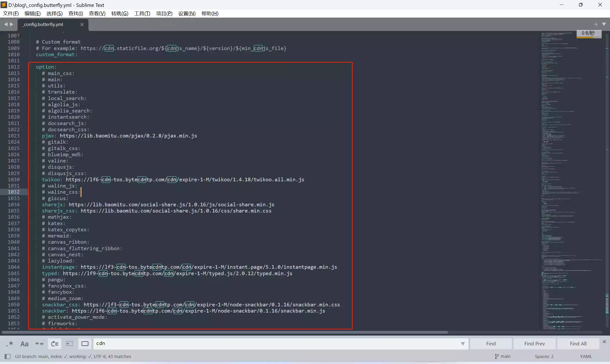This screenshot has width=610, height=364.
Task: Toggle wrap search option
Action: click(55, 344)
